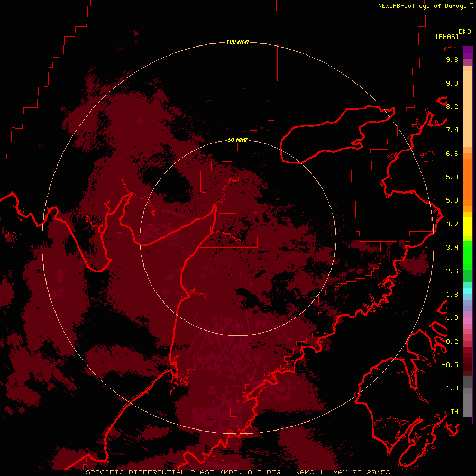The width and height of the screenshot is (476, 476).
Task: Click the 0.2 legend value
Action: click(x=452, y=342)
